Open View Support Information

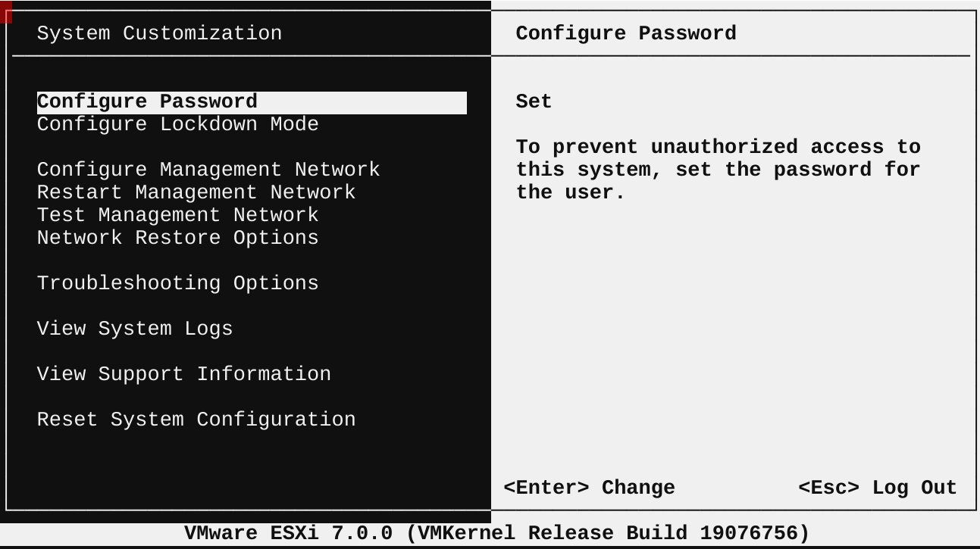point(184,375)
